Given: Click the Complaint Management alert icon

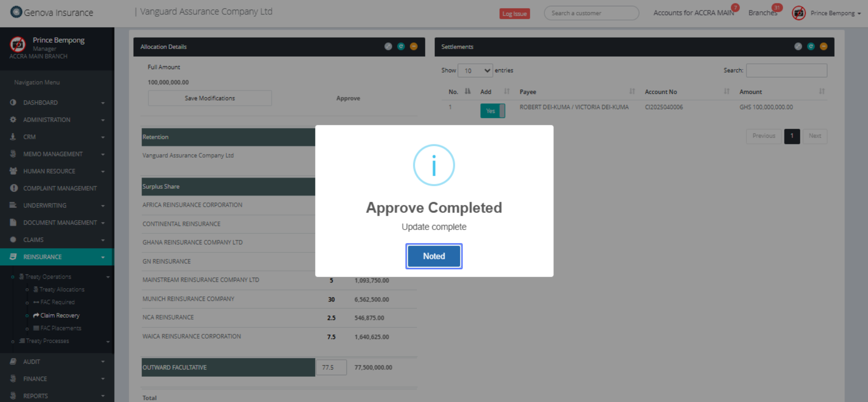Looking at the screenshot, I should coord(13,188).
